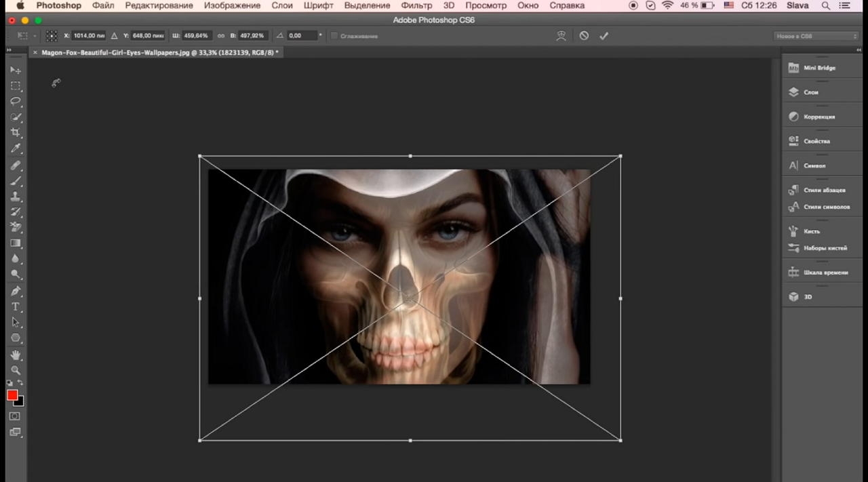Image resolution: width=868 pixels, height=482 pixels.
Task: Select the Quick Selection tool
Action: coord(16,117)
